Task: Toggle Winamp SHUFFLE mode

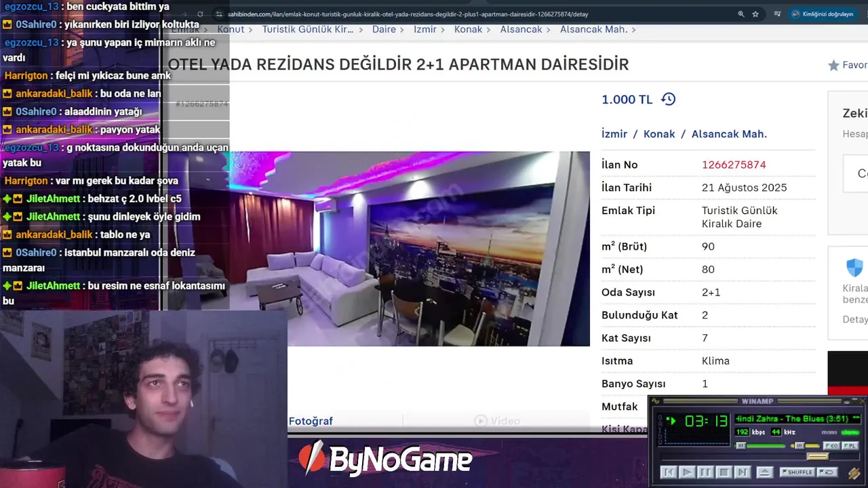Action: (x=797, y=472)
